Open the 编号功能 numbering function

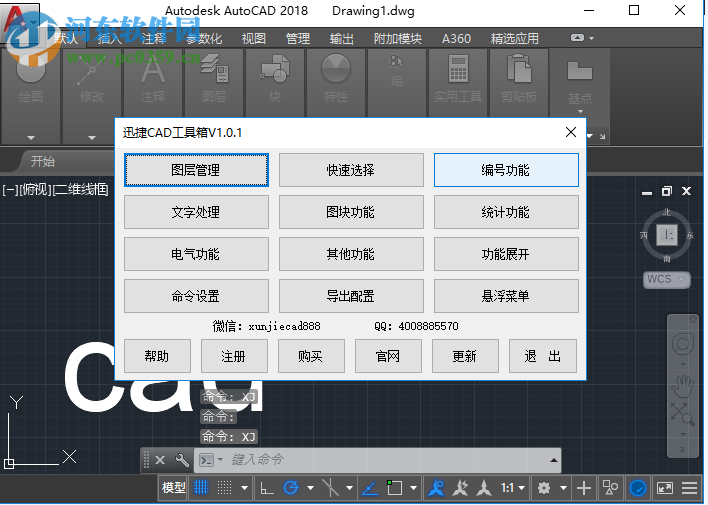[506, 170]
